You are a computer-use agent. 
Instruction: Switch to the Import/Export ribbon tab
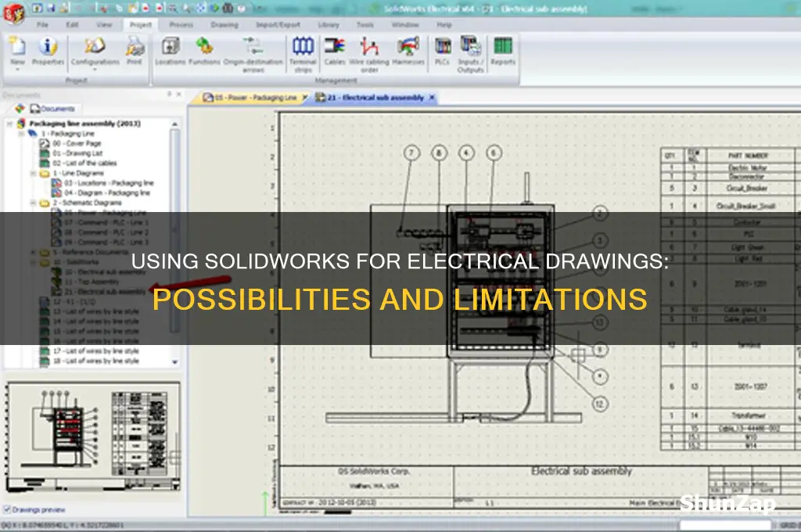click(x=278, y=24)
